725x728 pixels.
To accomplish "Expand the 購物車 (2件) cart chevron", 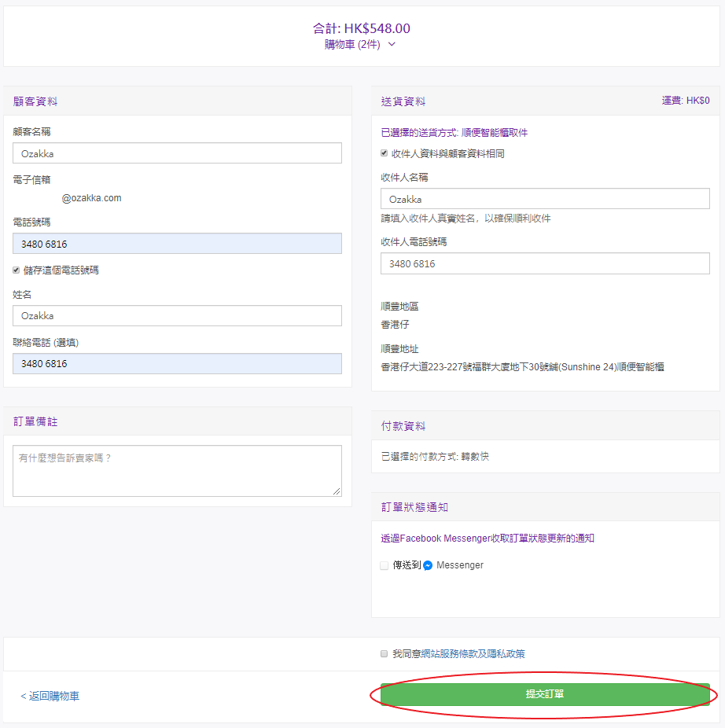I will coord(392,45).
